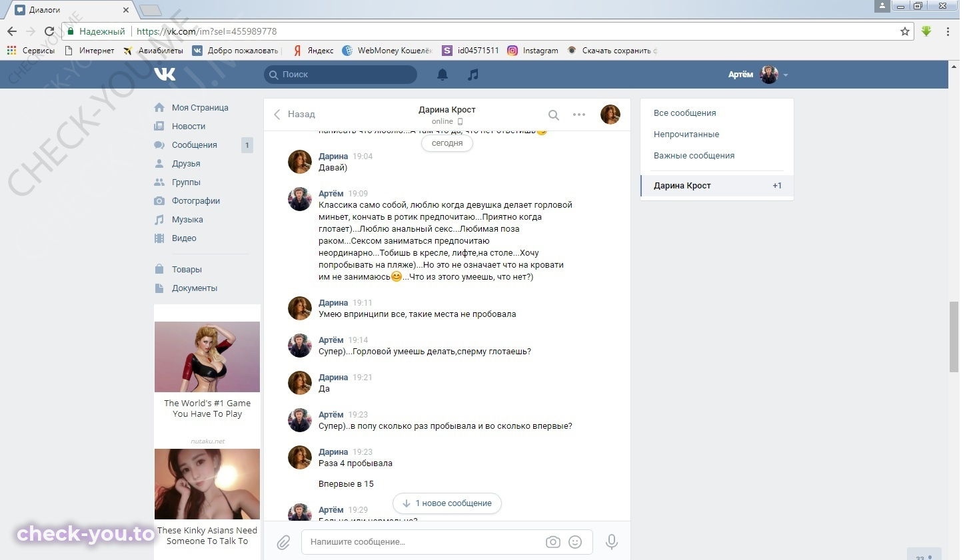Click the attachment paperclip icon
The height and width of the screenshot is (560, 965).
(x=284, y=542)
